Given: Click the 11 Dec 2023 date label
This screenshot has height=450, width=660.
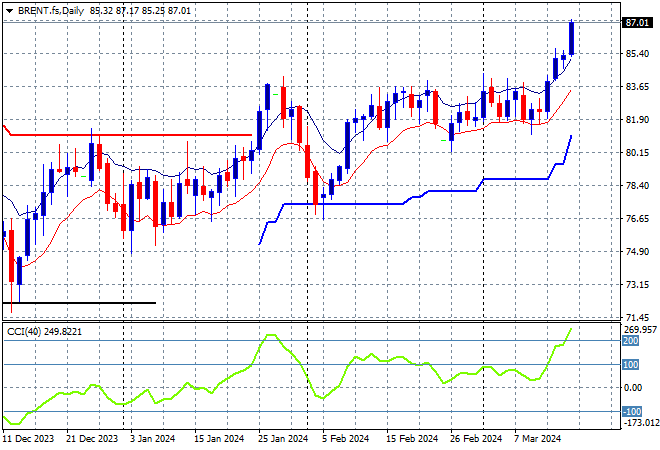Looking at the screenshot, I should click(30, 438).
